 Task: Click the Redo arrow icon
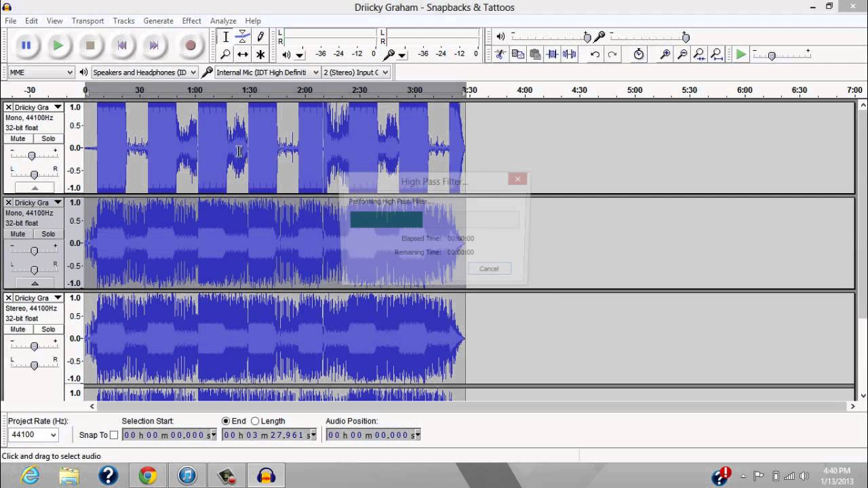612,54
